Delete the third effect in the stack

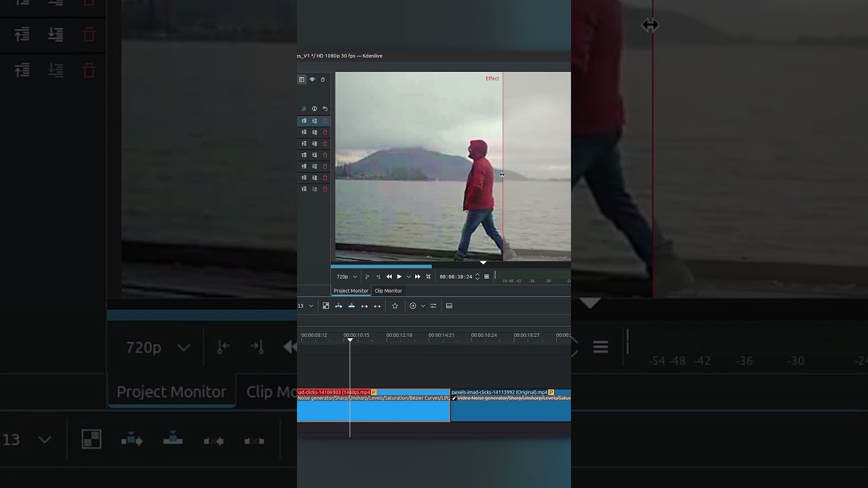point(325,144)
